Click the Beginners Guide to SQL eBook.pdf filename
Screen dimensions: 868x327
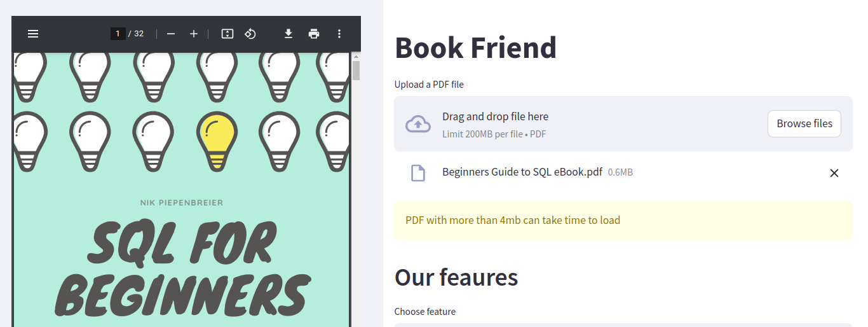tap(522, 172)
